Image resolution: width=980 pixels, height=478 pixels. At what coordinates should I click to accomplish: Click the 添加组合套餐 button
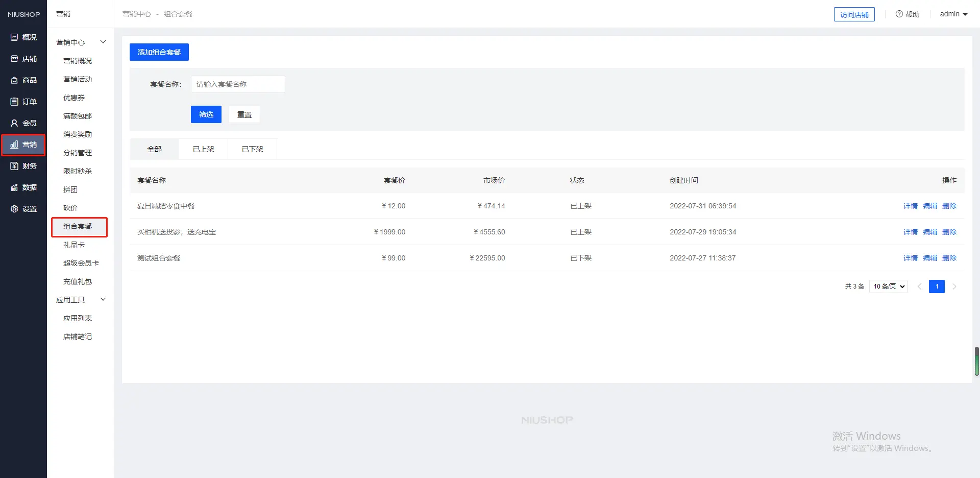159,52
